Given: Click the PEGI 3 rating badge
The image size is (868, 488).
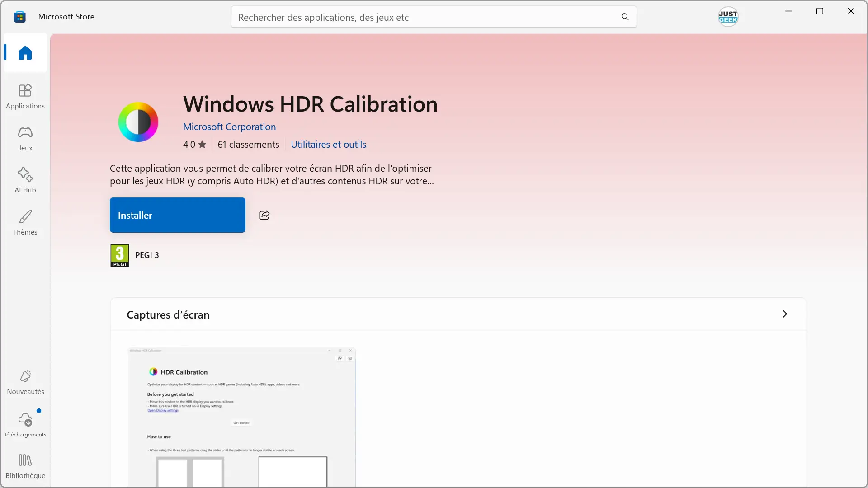Looking at the screenshot, I should coord(119,255).
